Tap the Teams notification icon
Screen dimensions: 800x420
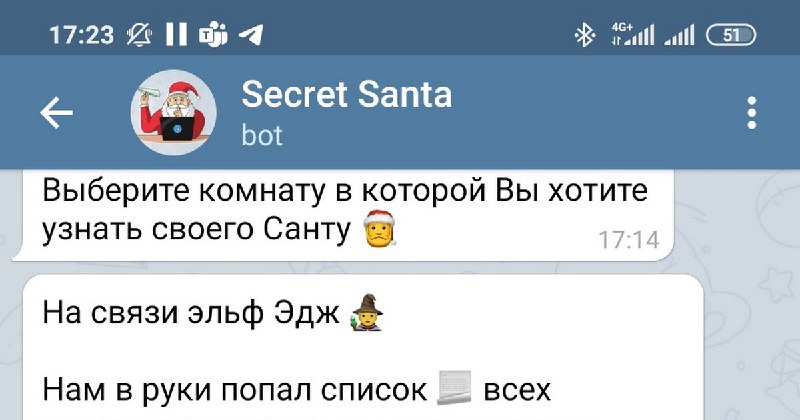(x=213, y=36)
